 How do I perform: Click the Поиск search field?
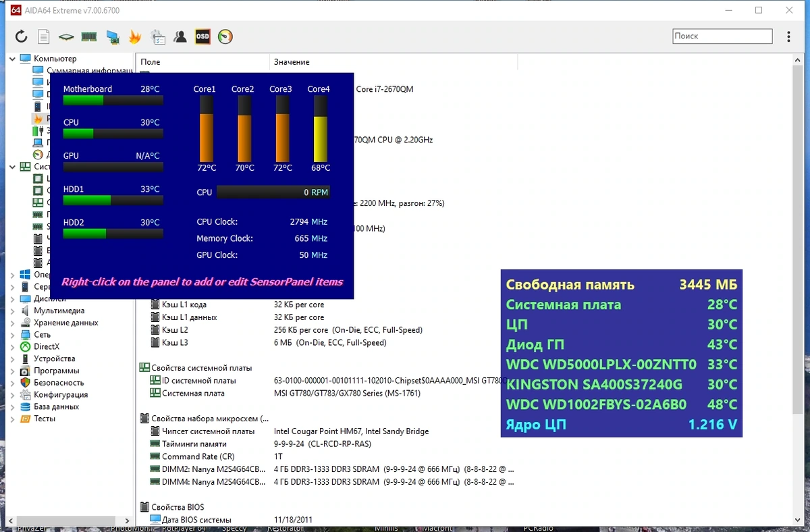[x=722, y=36]
